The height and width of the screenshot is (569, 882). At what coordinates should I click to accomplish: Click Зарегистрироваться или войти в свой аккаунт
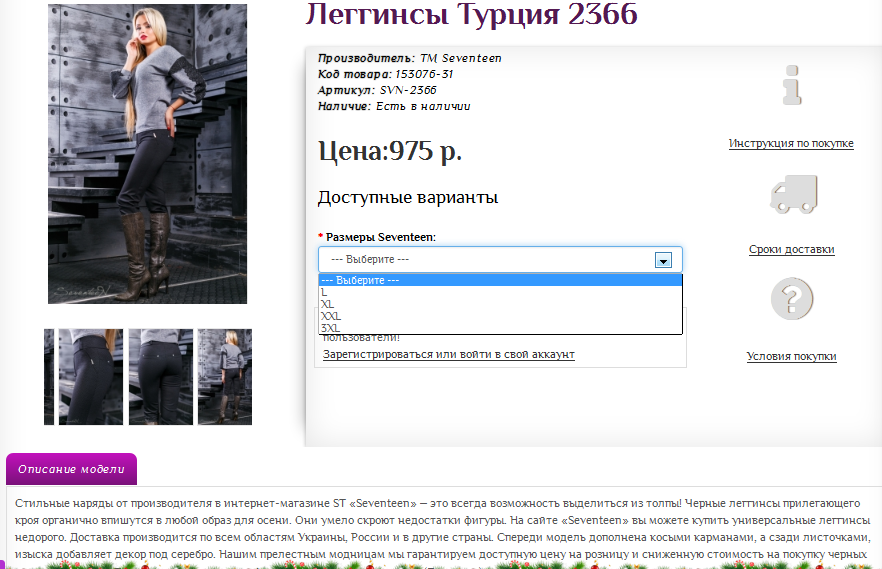point(449,354)
